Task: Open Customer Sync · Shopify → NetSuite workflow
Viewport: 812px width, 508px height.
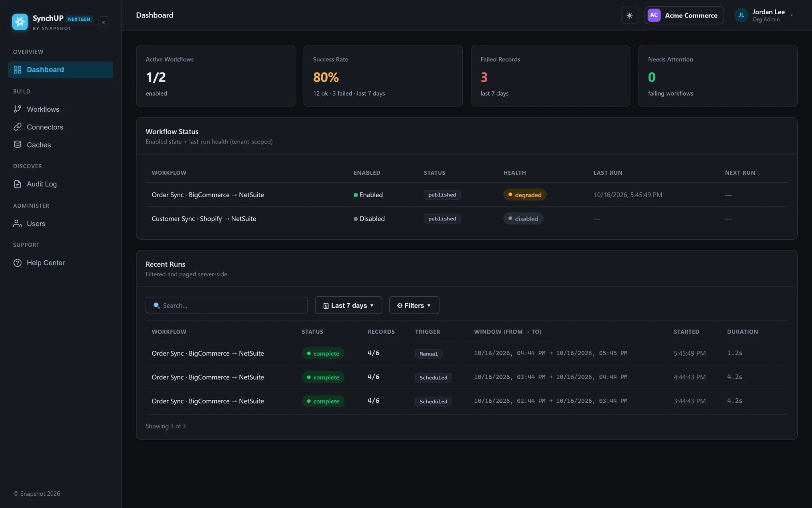Action: point(204,219)
